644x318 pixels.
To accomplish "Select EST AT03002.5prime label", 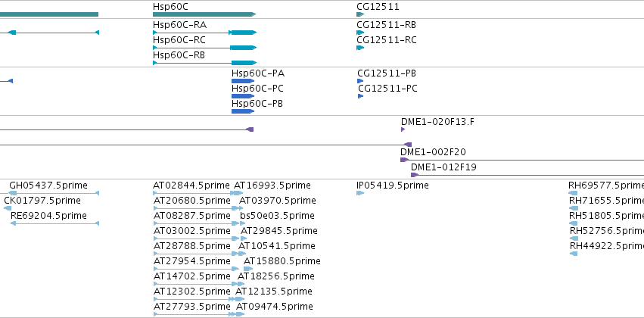I will [x=191, y=232].
